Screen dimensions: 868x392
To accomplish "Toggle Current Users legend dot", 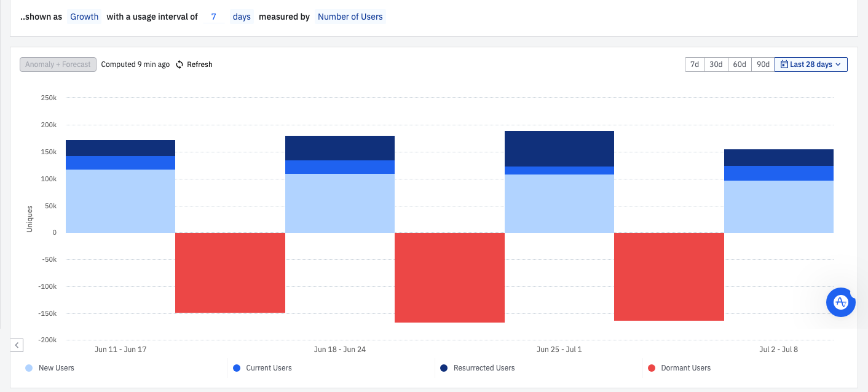I will (x=237, y=368).
